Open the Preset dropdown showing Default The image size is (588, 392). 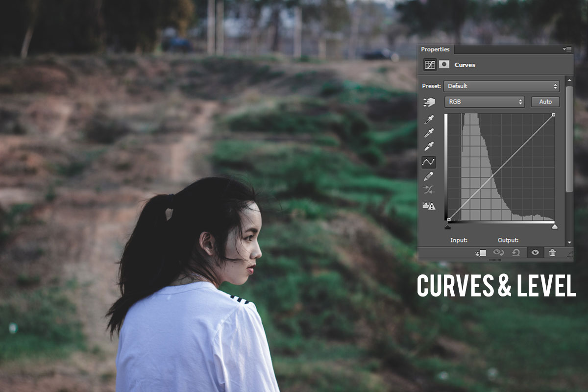[x=502, y=86]
